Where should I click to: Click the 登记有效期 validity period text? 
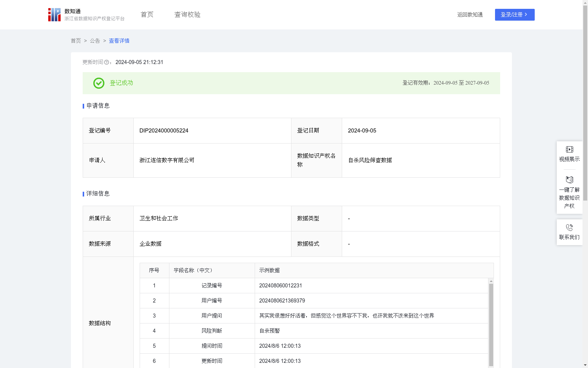click(x=446, y=83)
